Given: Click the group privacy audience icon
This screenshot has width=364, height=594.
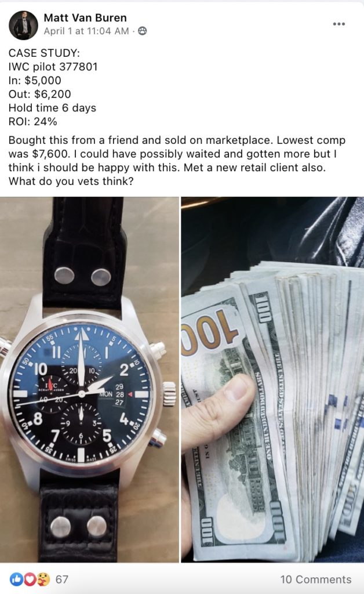Looking at the screenshot, I should click(x=142, y=31).
